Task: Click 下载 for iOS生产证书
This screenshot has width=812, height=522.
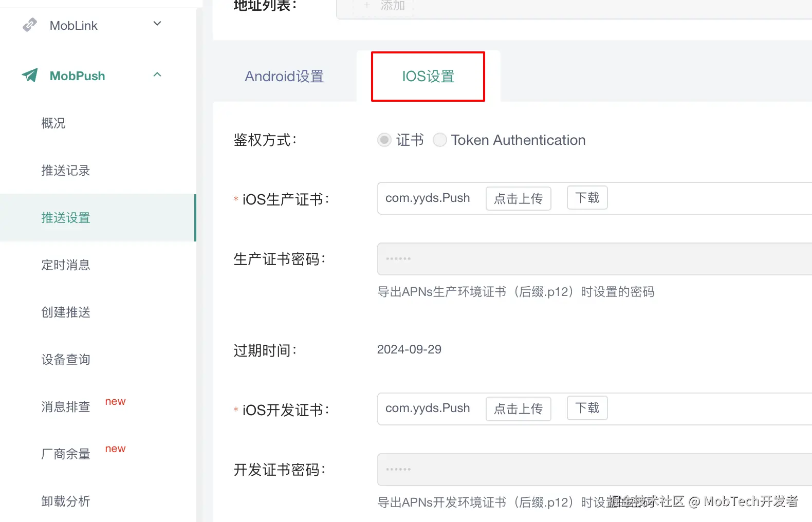Action: (x=587, y=198)
